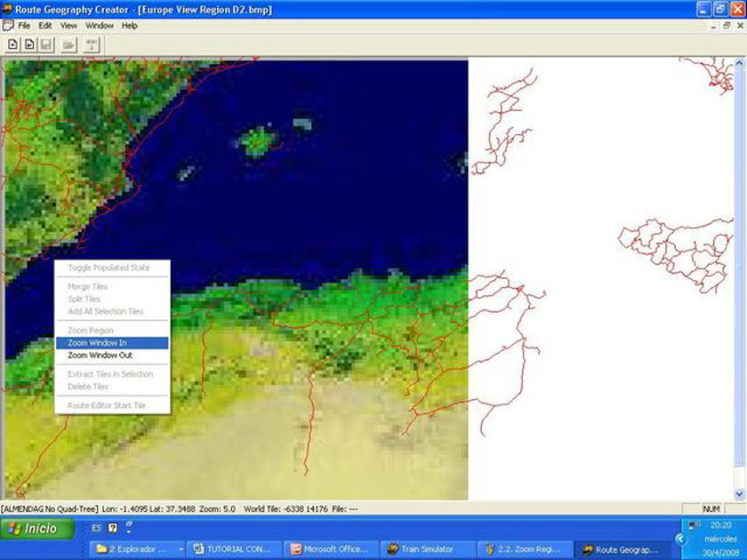Image resolution: width=747 pixels, height=560 pixels.
Task: Open the Window menu
Action: tap(99, 26)
